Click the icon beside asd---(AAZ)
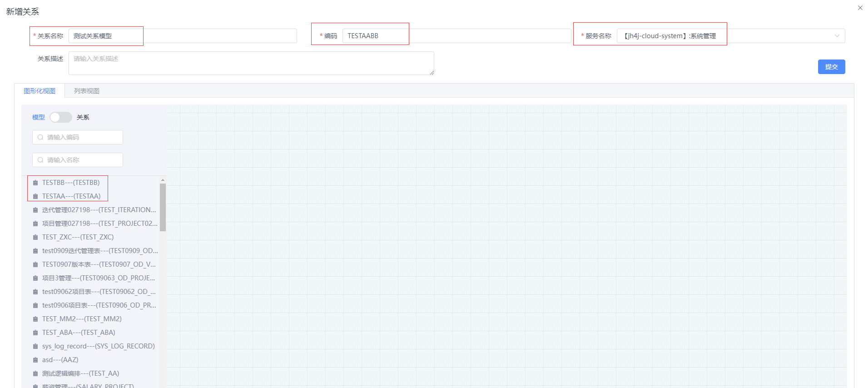868x388 pixels. click(35, 360)
